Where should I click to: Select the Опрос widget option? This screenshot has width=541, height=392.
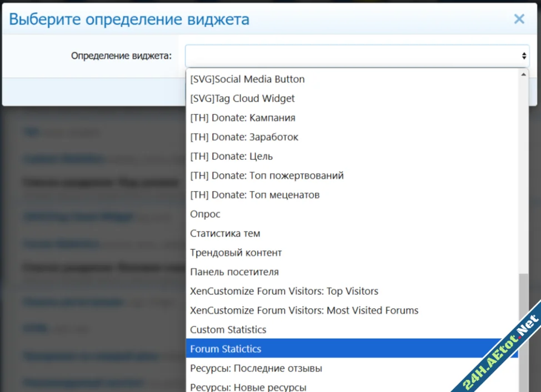pos(205,214)
